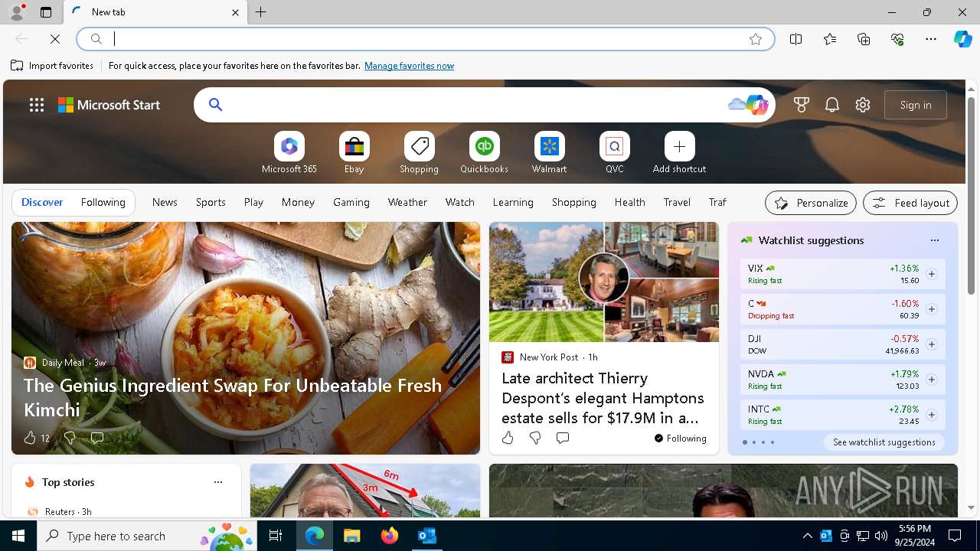This screenshot has height=551, width=980.
Task: Open the Feed layout options
Action: pos(910,203)
